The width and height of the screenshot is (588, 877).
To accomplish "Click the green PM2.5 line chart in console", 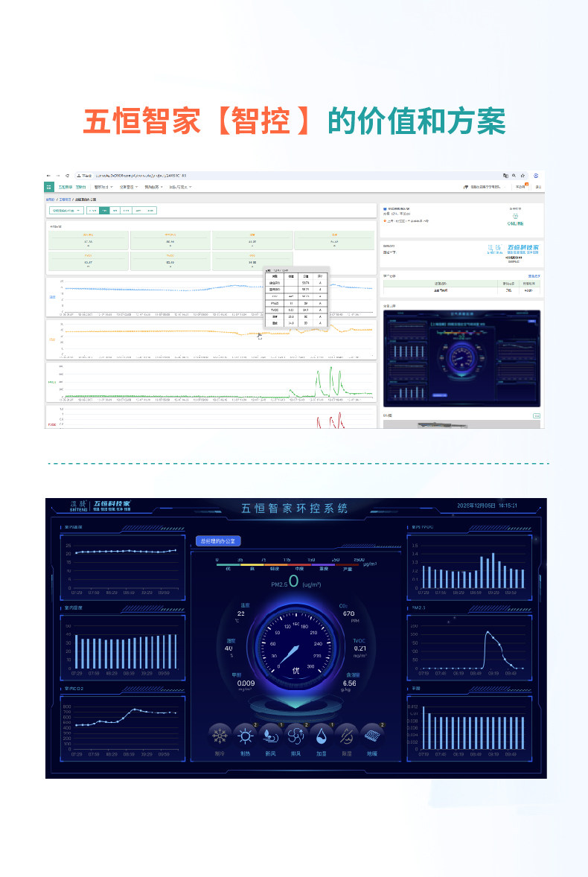I will pos(211,382).
